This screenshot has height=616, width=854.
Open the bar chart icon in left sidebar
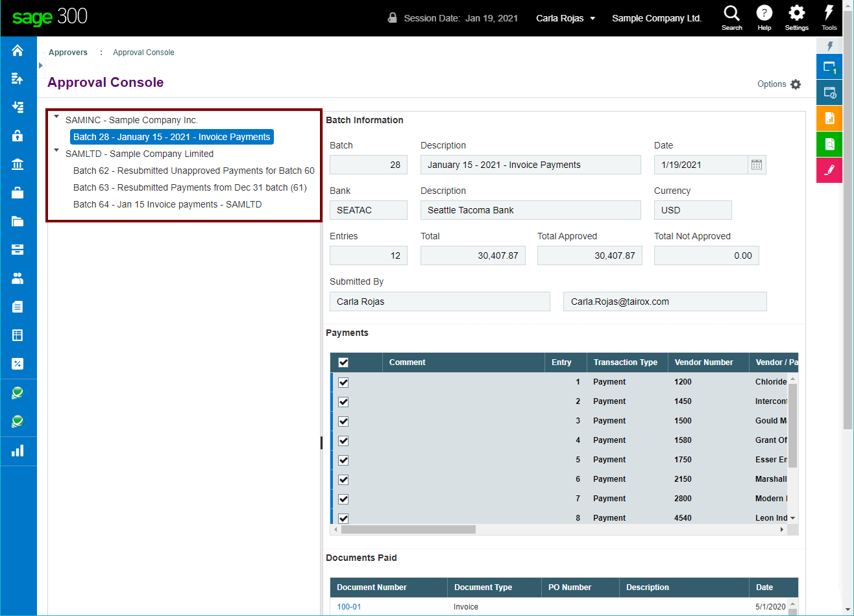(x=18, y=450)
